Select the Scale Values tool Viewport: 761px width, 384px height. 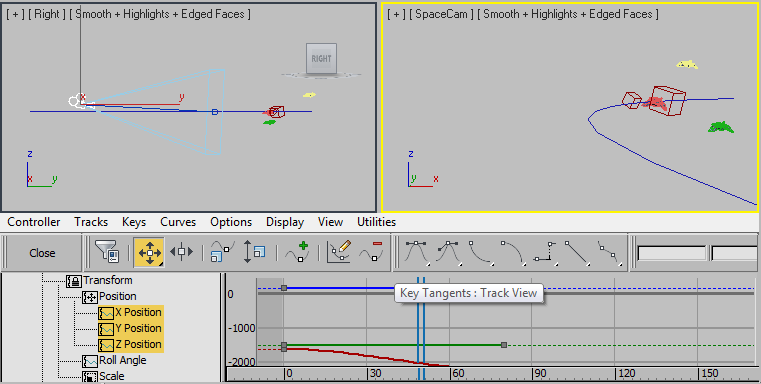pyautogui.click(x=254, y=252)
